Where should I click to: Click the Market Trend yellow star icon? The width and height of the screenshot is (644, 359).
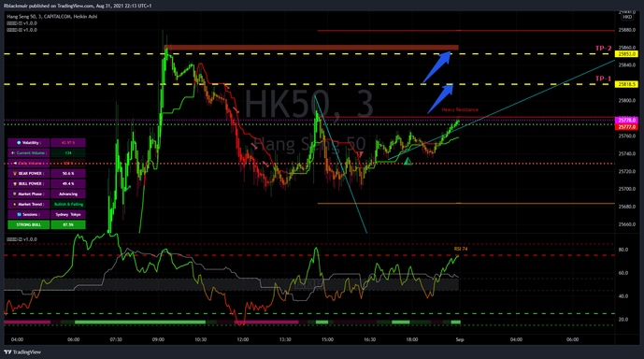(x=15, y=204)
